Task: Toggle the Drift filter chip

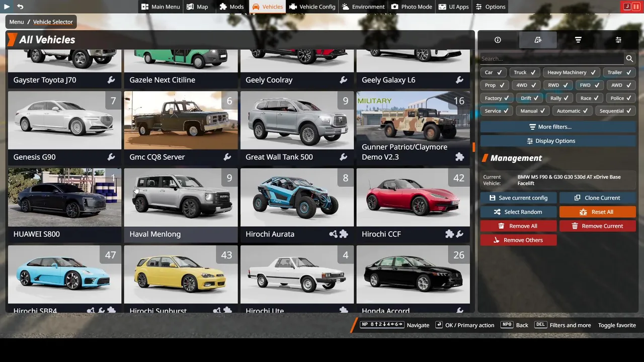Action: pos(529,99)
